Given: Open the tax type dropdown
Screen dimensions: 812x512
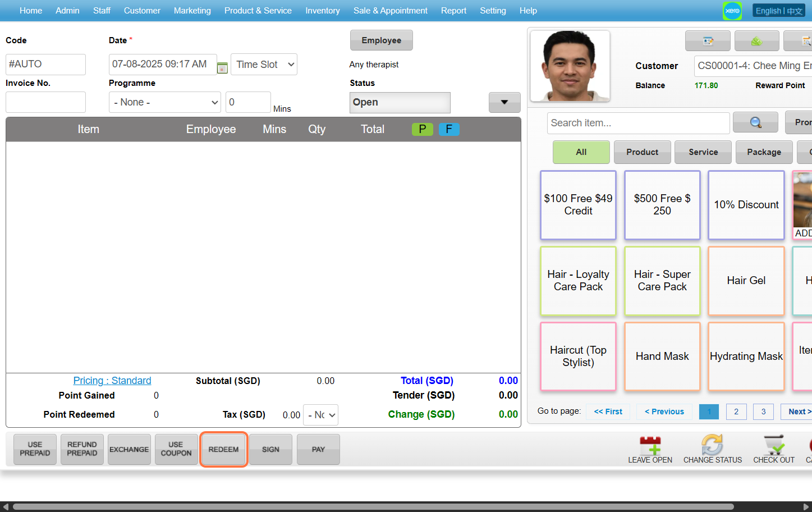Looking at the screenshot, I should [x=320, y=415].
